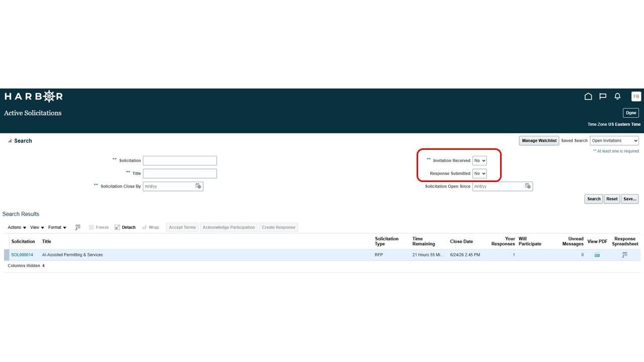Select the row handle for SOL000014
644x362 pixels.
point(7,255)
